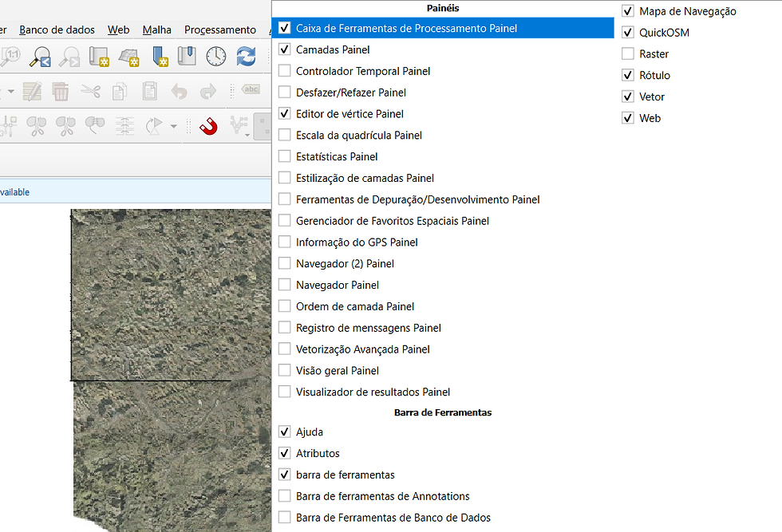Open the Web menu in the menu bar

click(x=119, y=30)
